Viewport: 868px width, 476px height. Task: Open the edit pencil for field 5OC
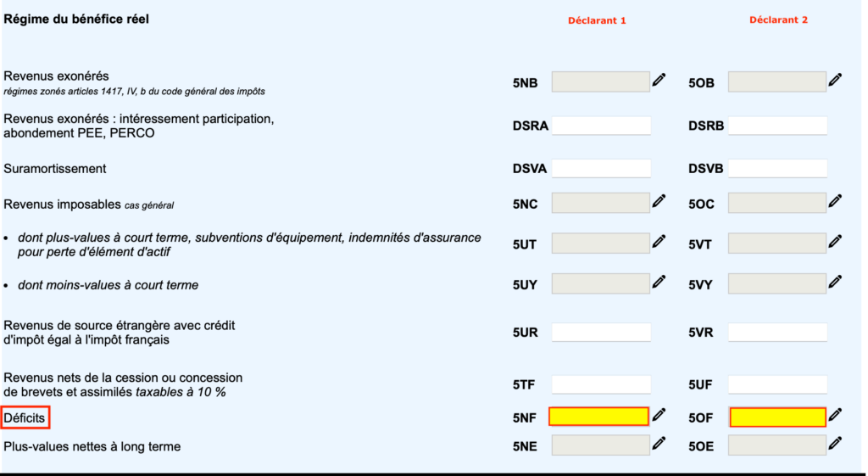[835, 201]
